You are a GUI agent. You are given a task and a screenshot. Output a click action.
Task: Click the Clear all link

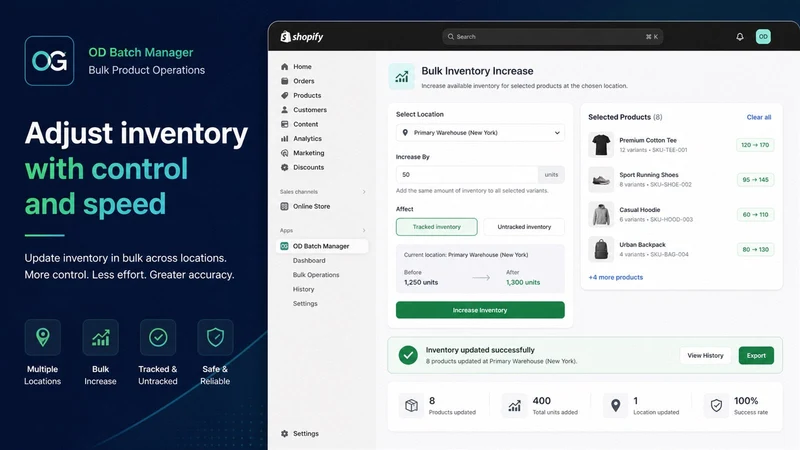[x=759, y=117]
